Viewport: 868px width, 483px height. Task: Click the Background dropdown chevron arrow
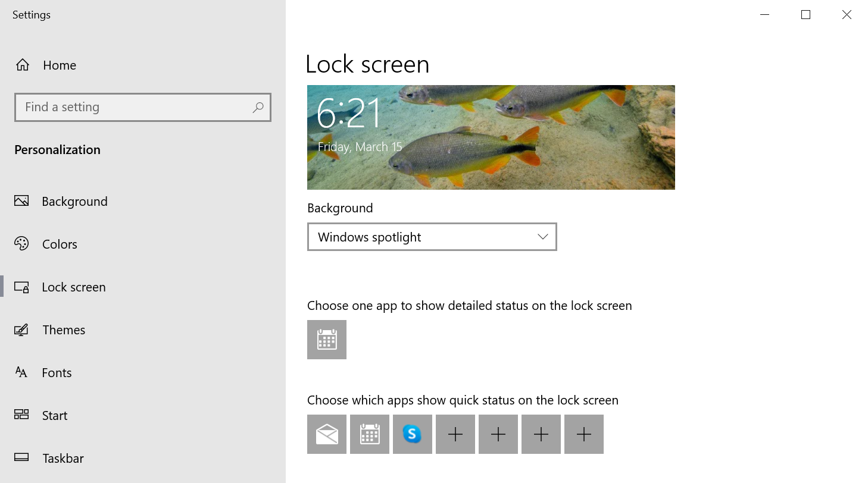coord(542,237)
